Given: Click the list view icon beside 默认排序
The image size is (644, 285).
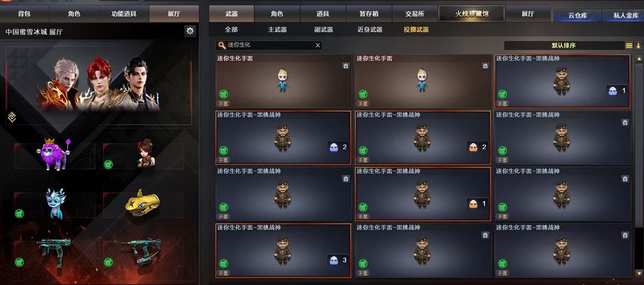Looking at the screenshot, I should click(629, 45).
